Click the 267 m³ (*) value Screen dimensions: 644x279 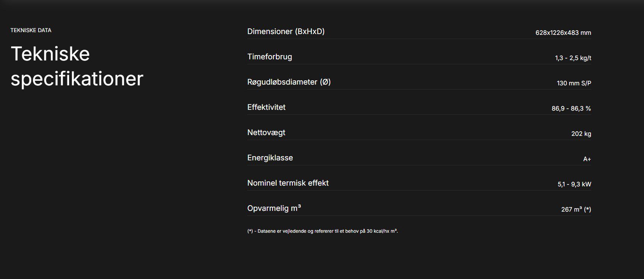[576, 209]
